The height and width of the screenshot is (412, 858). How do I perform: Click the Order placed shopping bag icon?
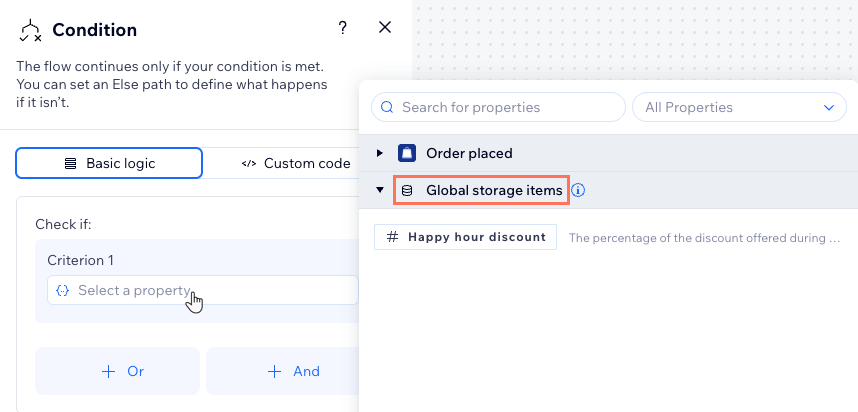click(x=407, y=153)
